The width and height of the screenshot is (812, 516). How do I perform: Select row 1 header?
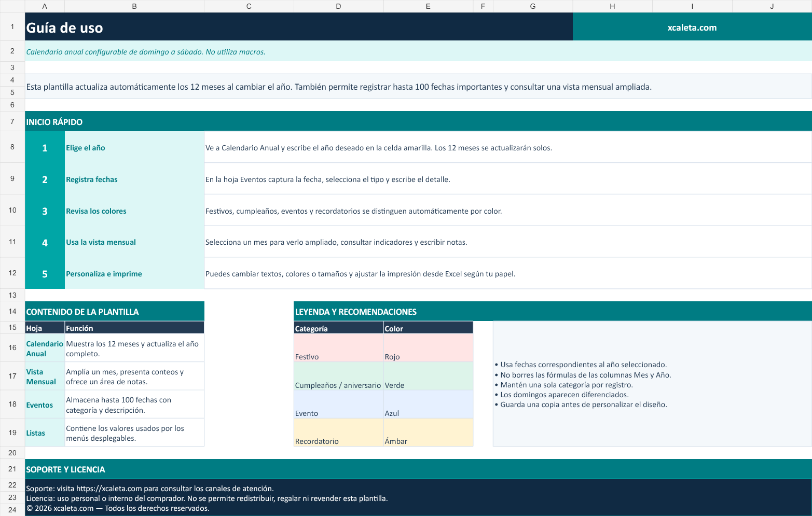[12, 26]
